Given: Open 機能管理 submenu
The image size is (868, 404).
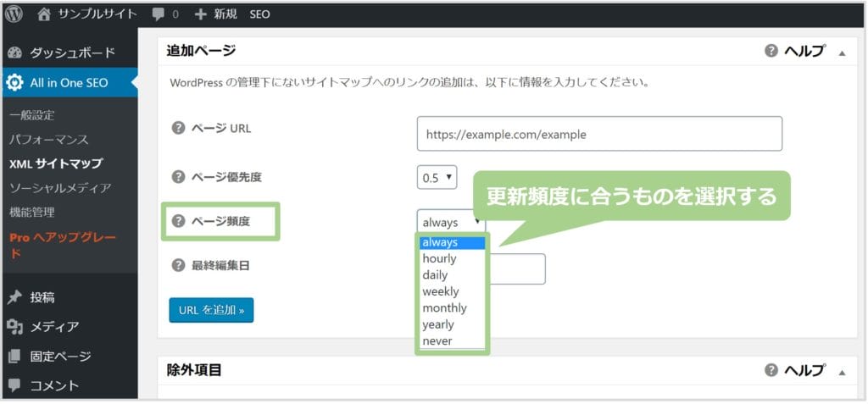Looking at the screenshot, I should (x=32, y=212).
